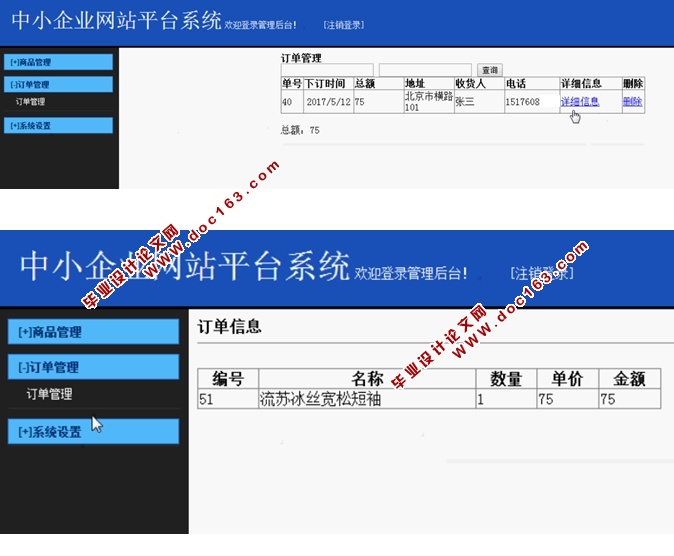Viewport: 674px width, 556px height.
Task: Click the 名称 column header
Action: pyautogui.click(x=367, y=379)
